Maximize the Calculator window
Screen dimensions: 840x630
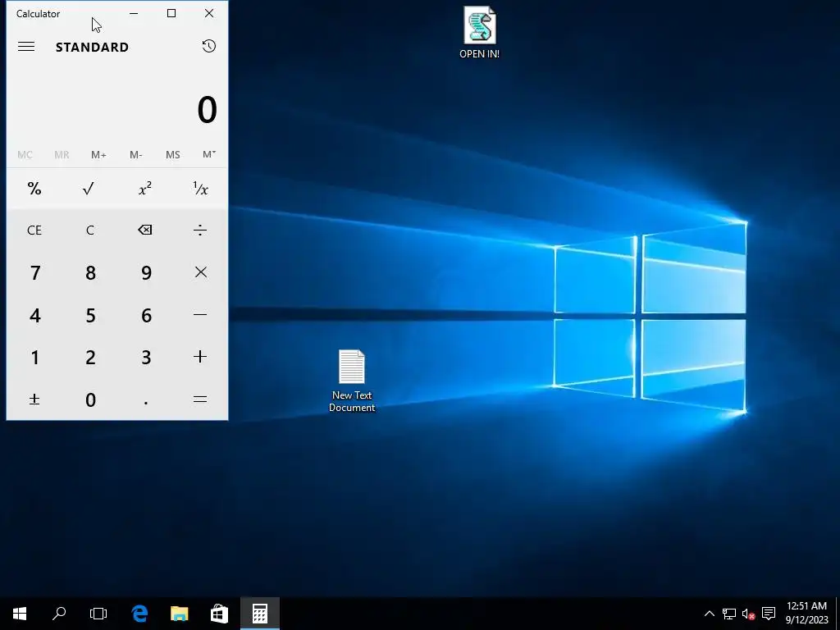(171, 13)
